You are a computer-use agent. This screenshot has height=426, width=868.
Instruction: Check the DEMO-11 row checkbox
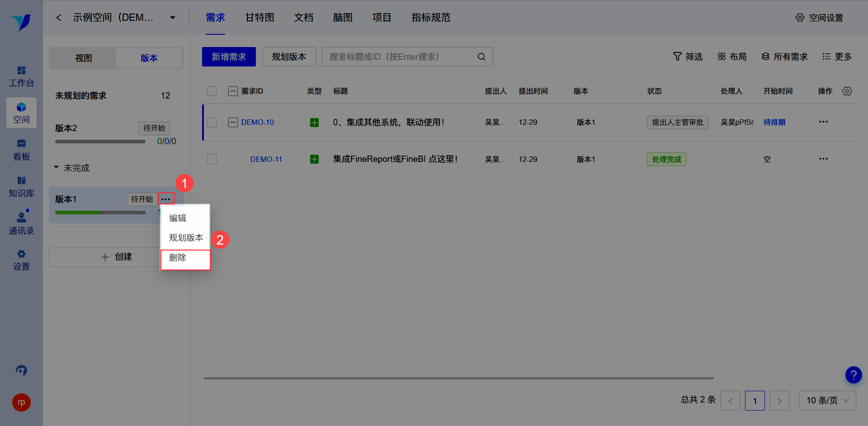pos(212,159)
